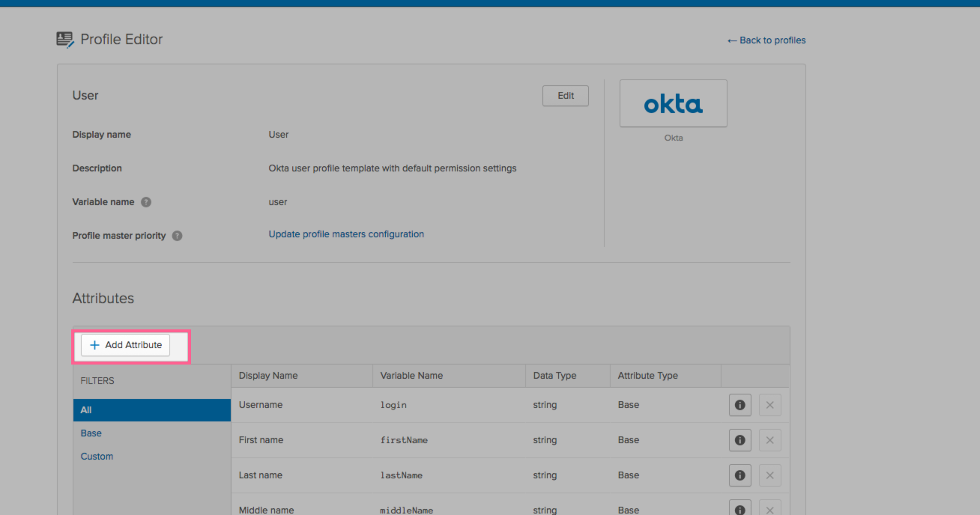Delete the Last name attribute

(769, 475)
